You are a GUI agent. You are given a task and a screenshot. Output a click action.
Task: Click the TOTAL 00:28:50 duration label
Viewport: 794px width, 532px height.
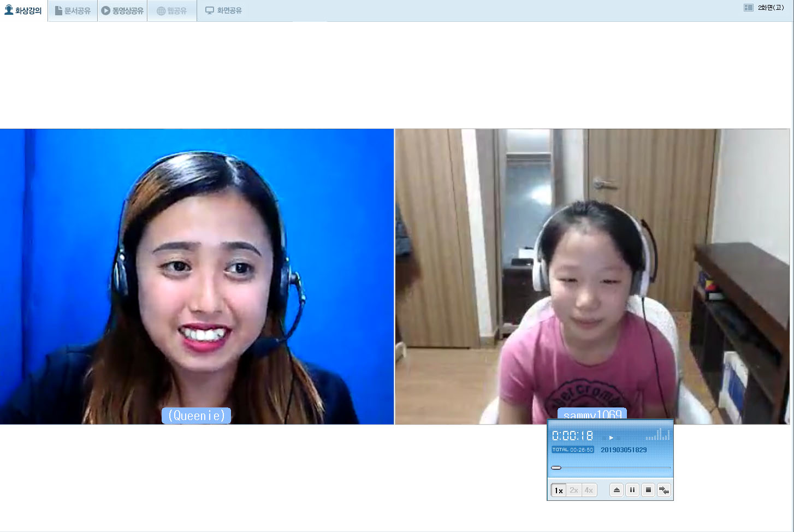(x=572, y=450)
